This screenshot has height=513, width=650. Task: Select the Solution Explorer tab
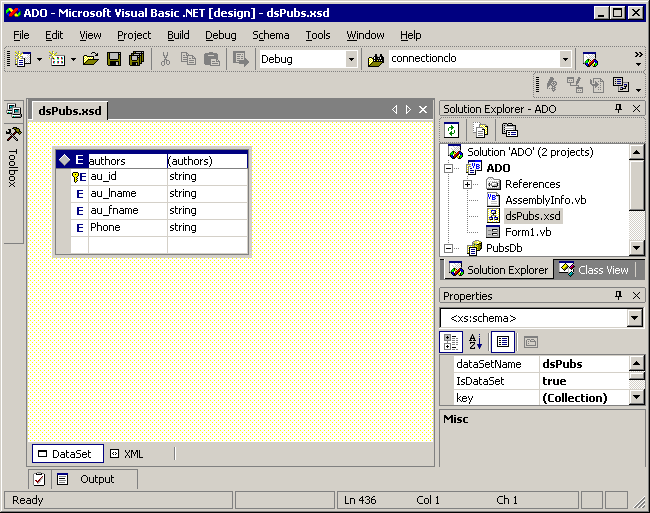coord(499,270)
